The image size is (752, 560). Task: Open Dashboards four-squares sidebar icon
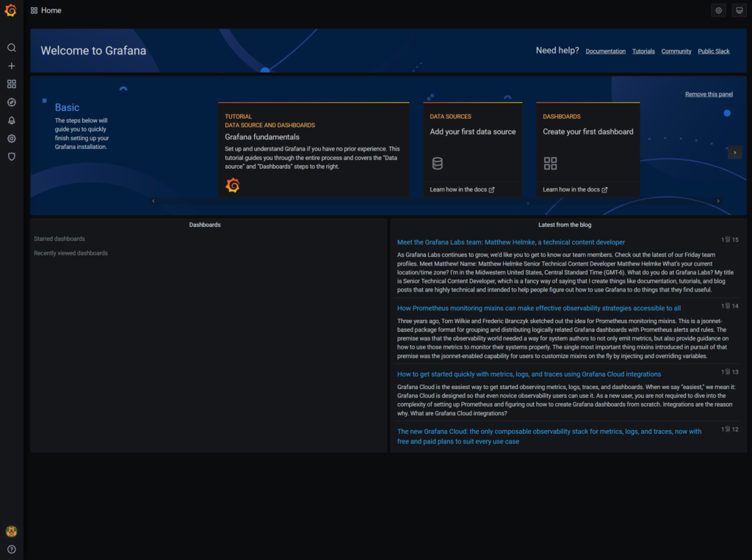coord(12,84)
